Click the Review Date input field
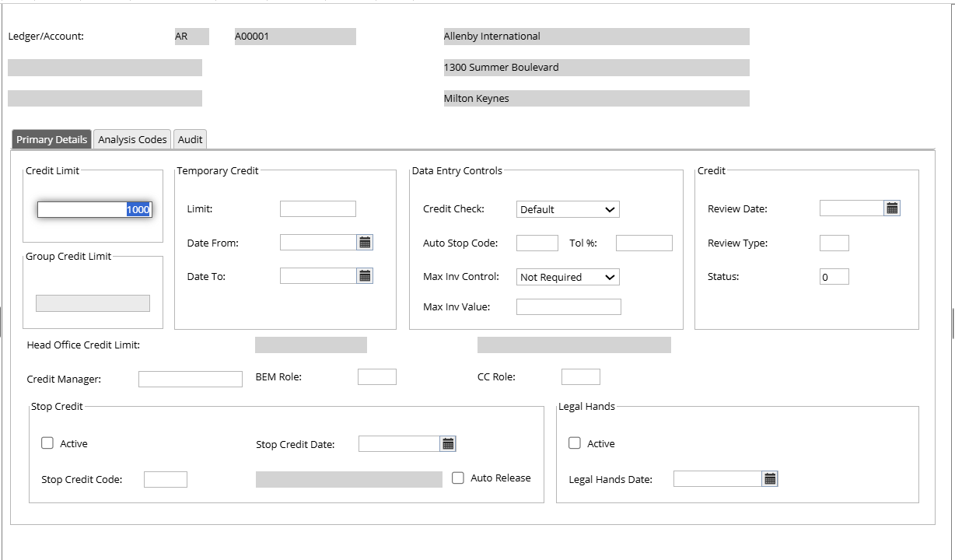The width and height of the screenshot is (955, 560). coord(852,208)
